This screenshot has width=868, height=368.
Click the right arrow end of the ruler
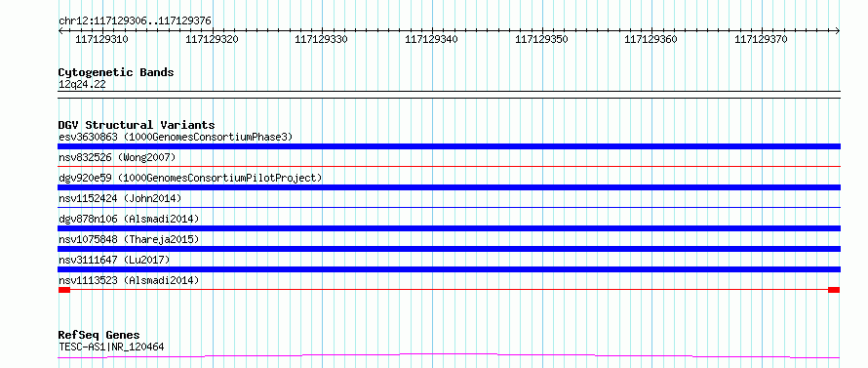tap(838, 30)
